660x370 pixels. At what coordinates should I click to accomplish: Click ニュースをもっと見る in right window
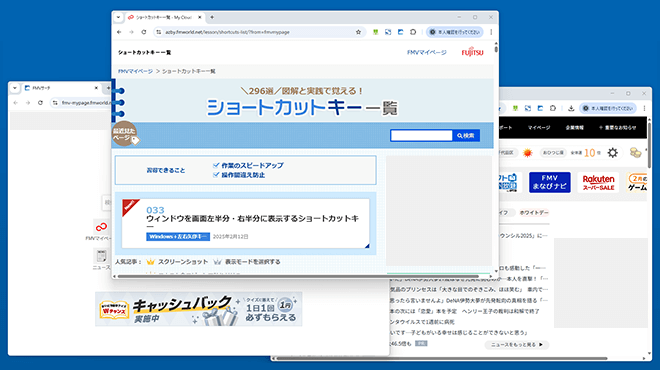coord(516,345)
